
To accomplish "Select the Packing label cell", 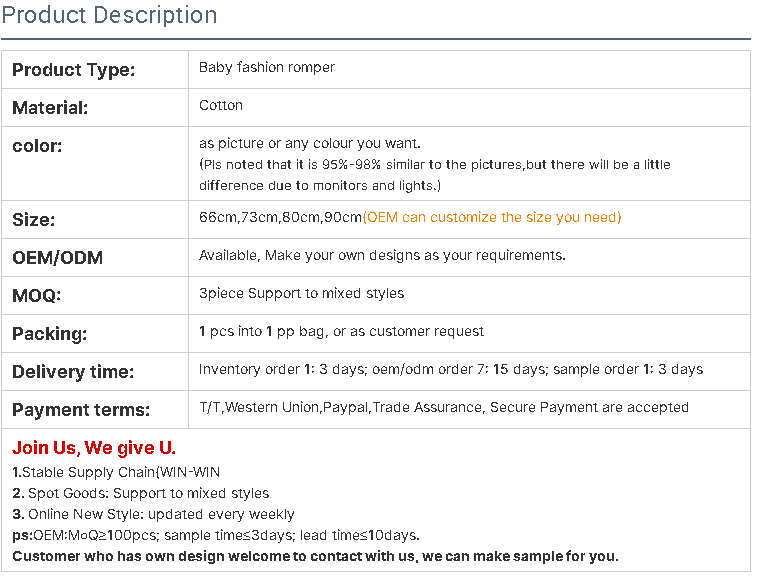I will 95,333.
